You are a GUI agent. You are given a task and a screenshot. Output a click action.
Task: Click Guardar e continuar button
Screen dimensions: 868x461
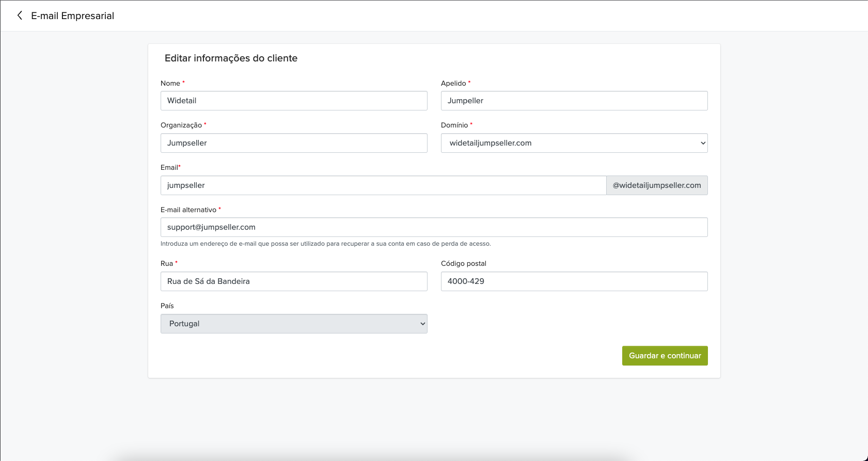click(x=665, y=356)
